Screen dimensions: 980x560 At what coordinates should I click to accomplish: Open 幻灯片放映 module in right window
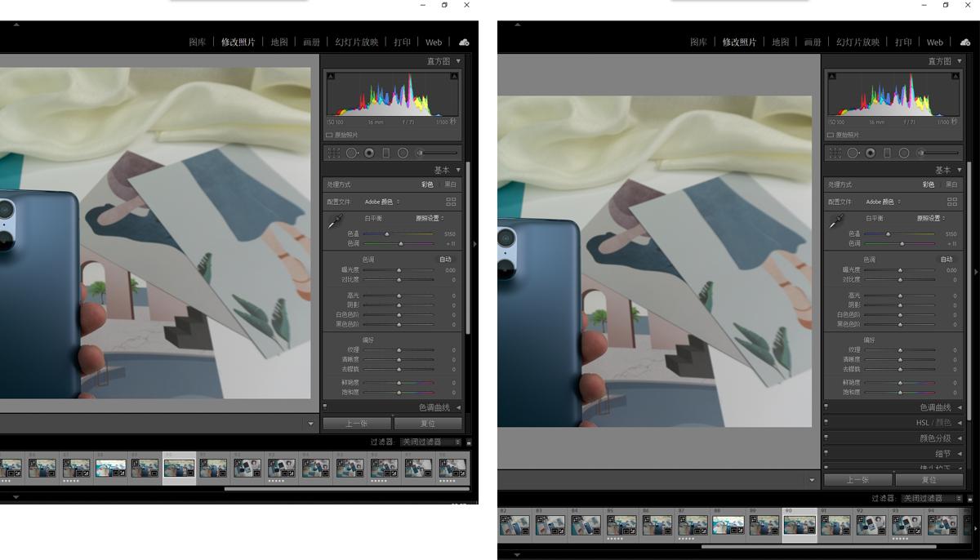click(857, 42)
